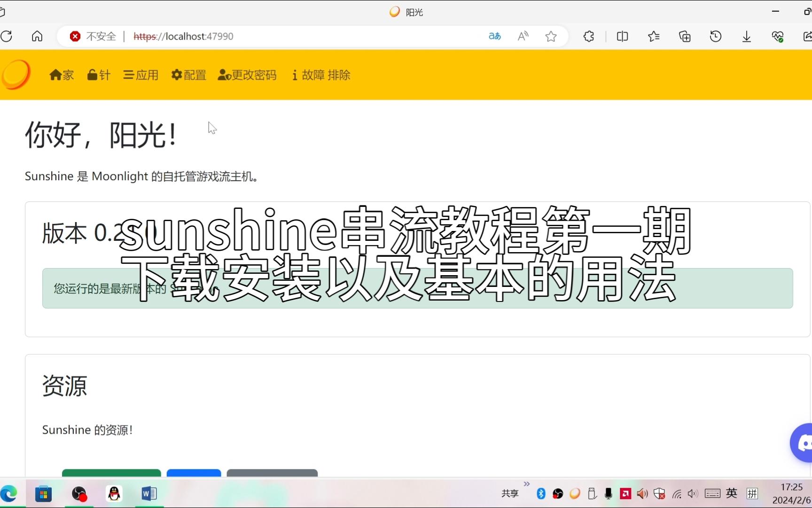The height and width of the screenshot is (508, 812).
Task: Open the AMD software tray icon
Action: (x=625, y=493)
